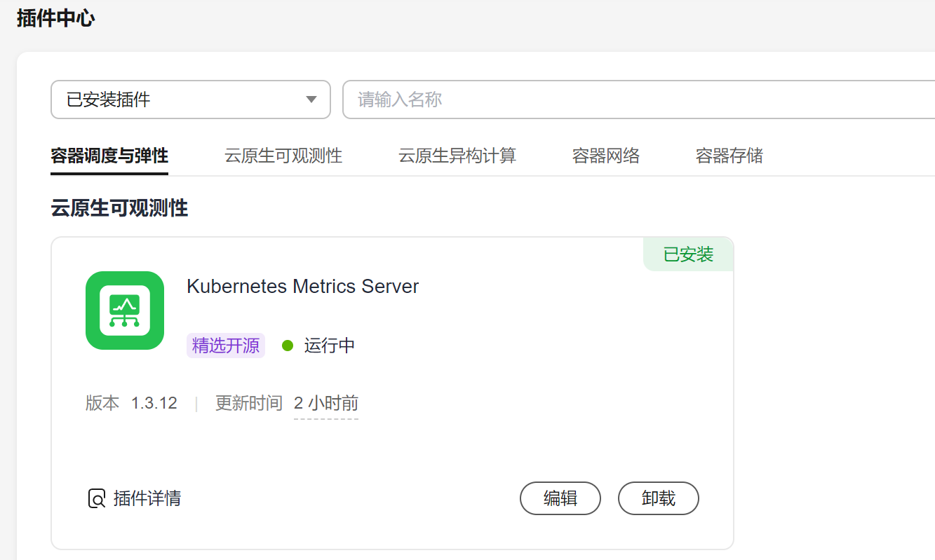Screen dimensions: 935x560
Task: Open the 云原生异构计算 tab
Action: [x=457, y=156]
